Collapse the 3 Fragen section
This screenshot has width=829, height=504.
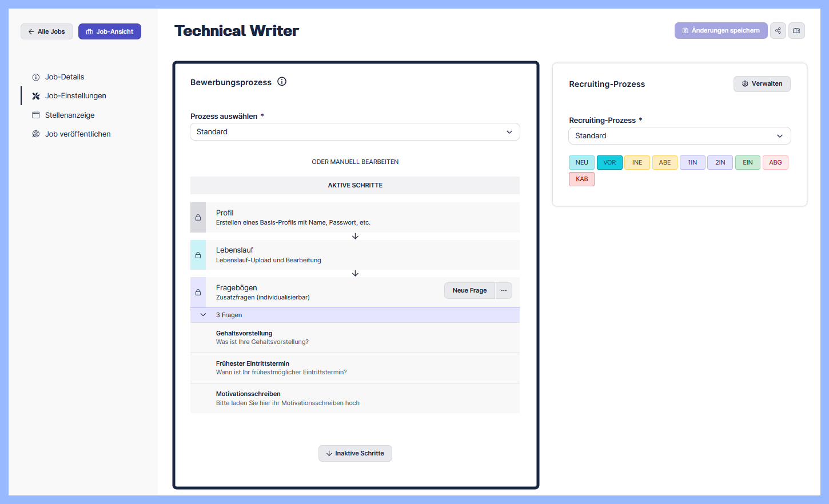203,315
